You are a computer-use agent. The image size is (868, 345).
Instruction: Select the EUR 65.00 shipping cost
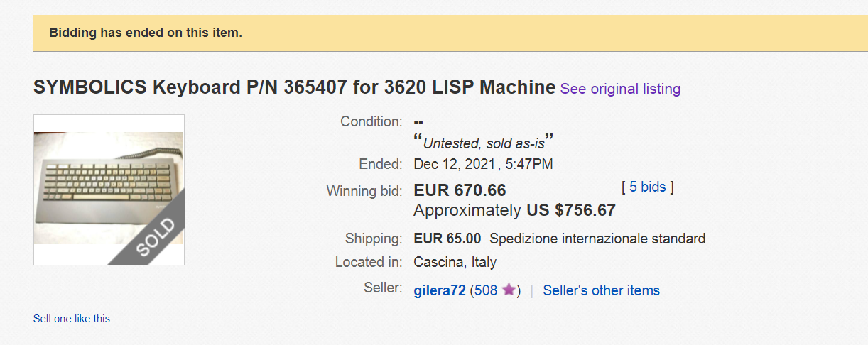click(x=447, y=239)
